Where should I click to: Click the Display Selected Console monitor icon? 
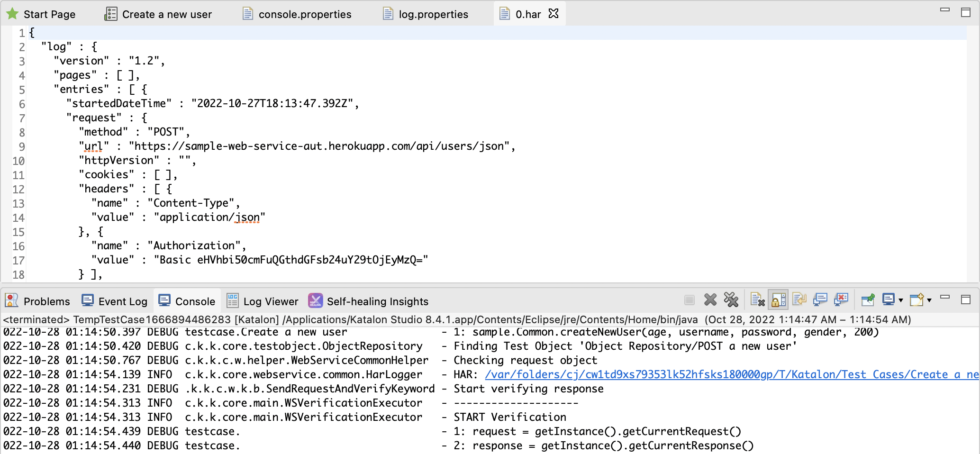889,300
